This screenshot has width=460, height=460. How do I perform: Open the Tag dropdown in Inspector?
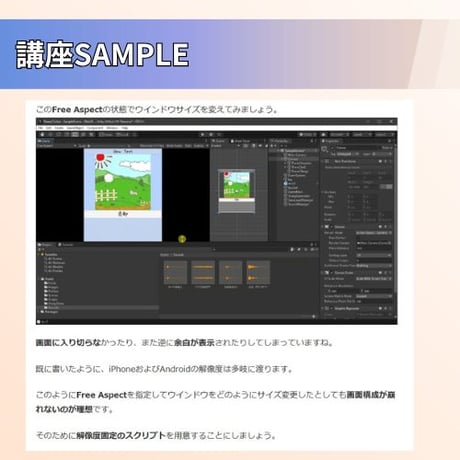pyautogui.click(x=347, y=154)
